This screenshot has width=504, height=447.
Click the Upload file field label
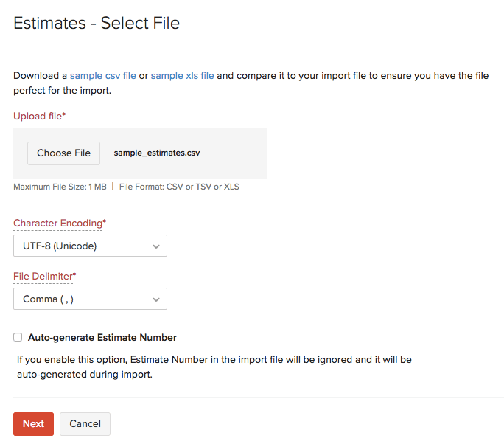(38, 116)
